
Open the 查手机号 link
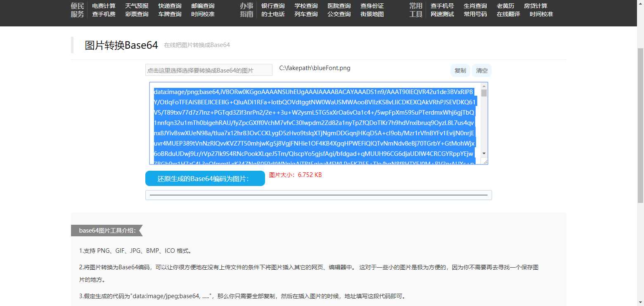(442, 6)
